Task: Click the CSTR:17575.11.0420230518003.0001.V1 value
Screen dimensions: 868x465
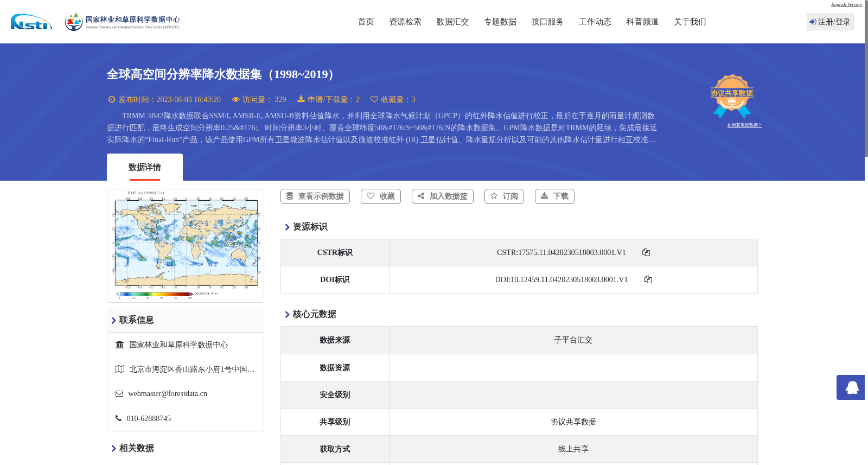Action: pyautogui.click(x=561, y=253)
